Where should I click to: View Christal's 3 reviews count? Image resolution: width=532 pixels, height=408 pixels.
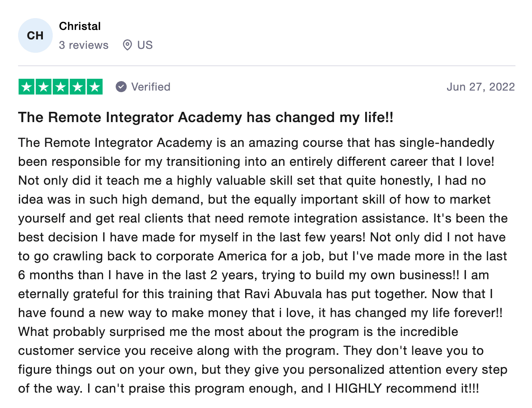point(84,45)
